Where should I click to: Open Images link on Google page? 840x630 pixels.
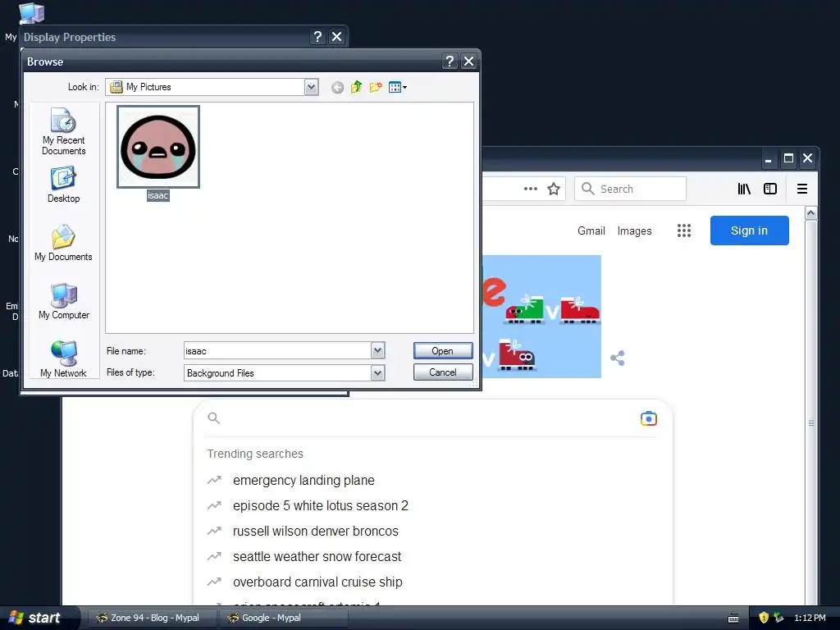634,231
